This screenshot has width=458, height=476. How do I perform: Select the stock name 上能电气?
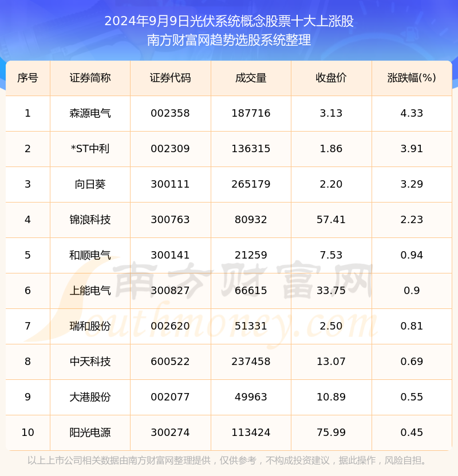(x=90, y=291)
